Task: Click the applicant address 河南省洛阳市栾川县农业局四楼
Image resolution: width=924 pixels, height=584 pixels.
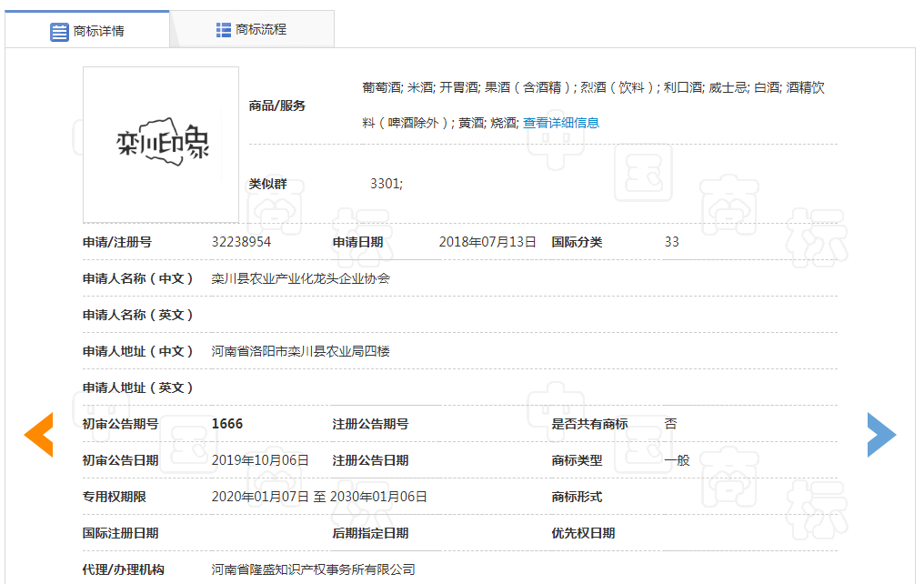Action: coord(301,351)
